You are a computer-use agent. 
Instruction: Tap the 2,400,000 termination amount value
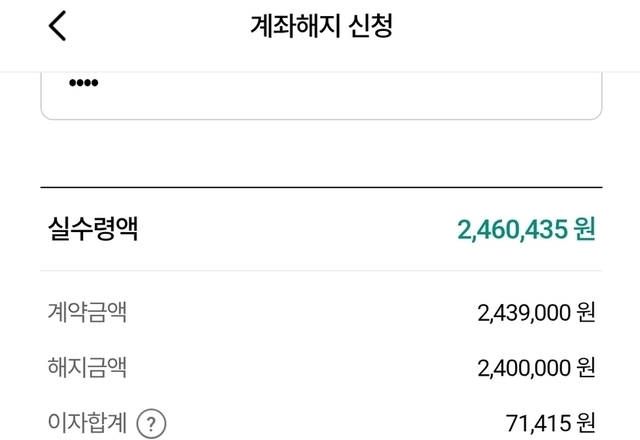point(524,368)
